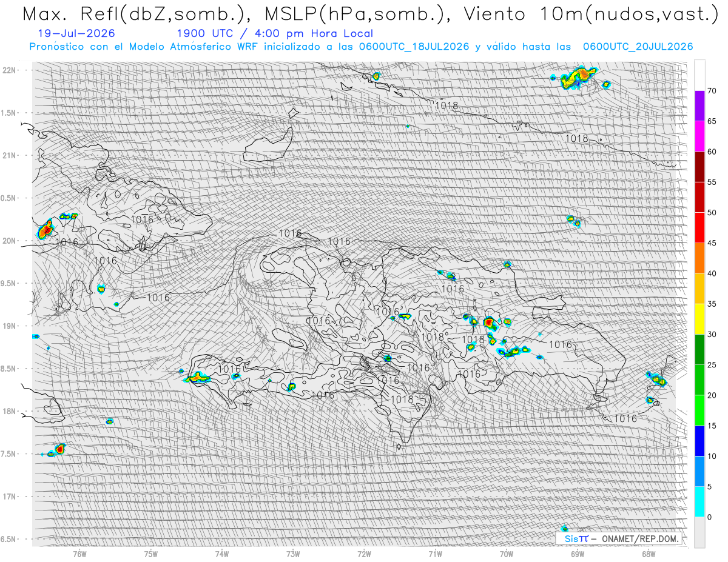Image resolution: width=728 pixels, height=562 pixels.
Task: Pick the gray below-zero legend swatch
Action: (x=699, y=532)
